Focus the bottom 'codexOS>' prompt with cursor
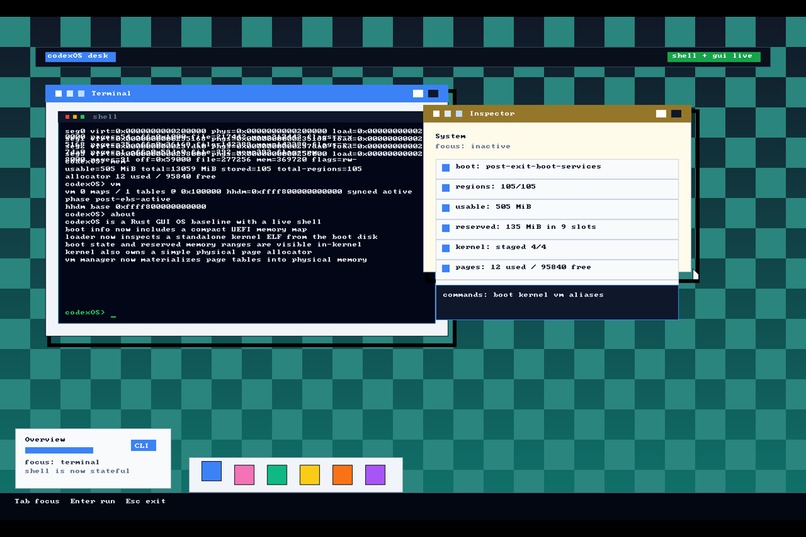806x537 pixels. click(90, 312)
